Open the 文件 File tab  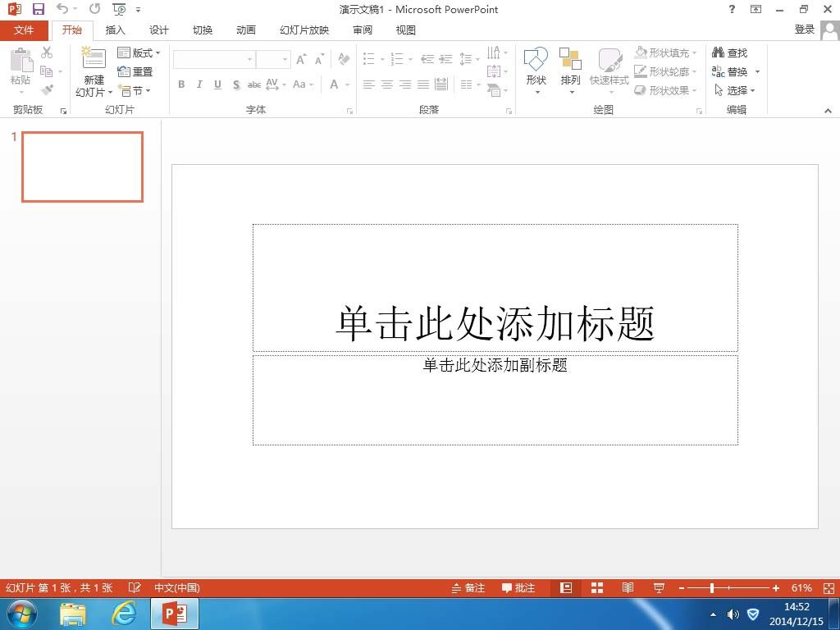24,30
